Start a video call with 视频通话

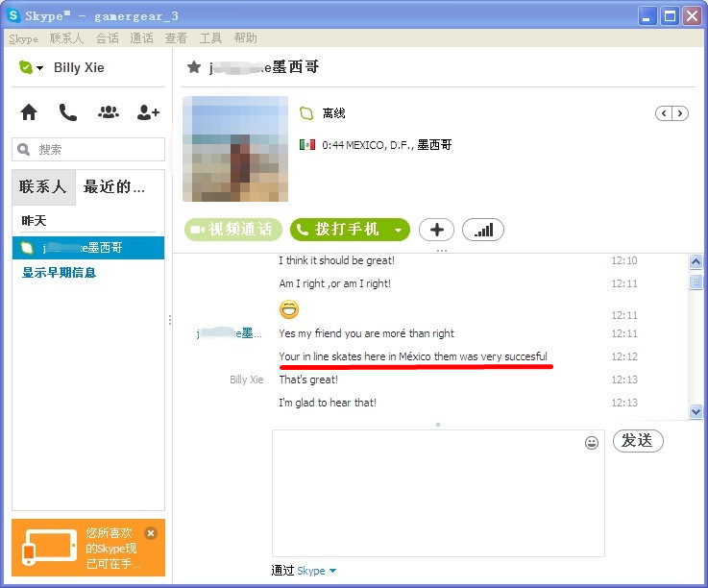pos(233,230)
